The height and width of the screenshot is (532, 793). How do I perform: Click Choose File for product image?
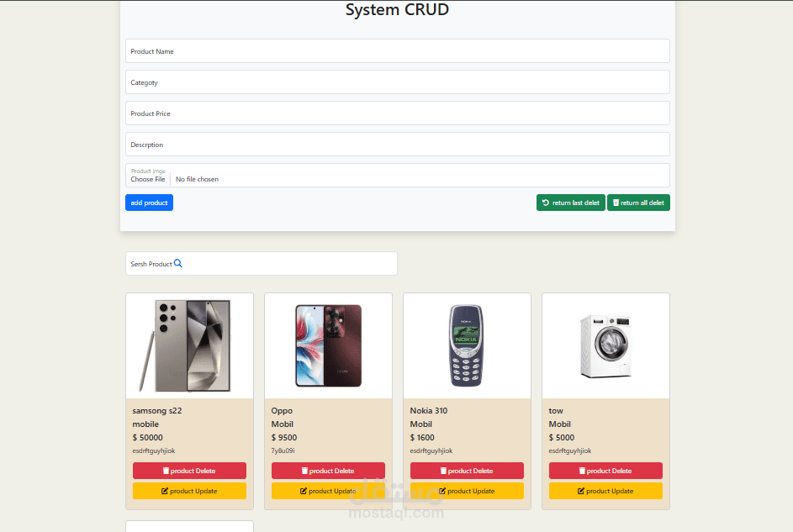click(148, 179)
